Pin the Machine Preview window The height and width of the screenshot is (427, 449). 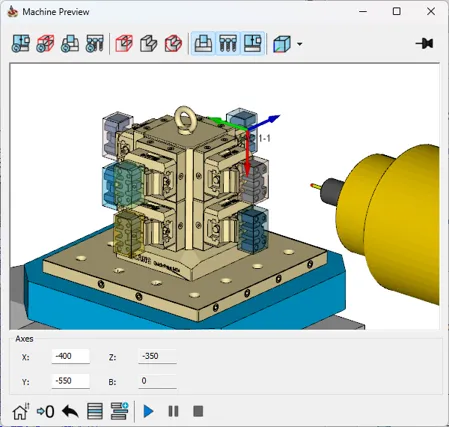point(424,43)
